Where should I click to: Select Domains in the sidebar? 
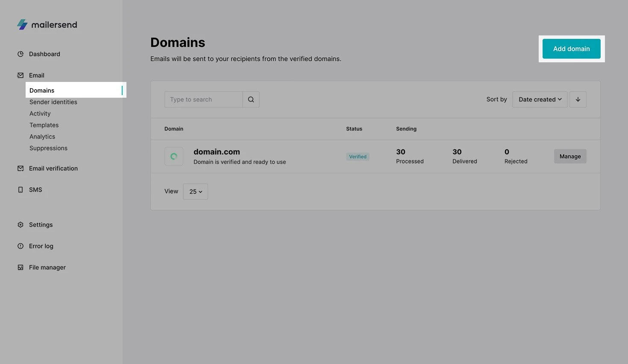(42, 90)
